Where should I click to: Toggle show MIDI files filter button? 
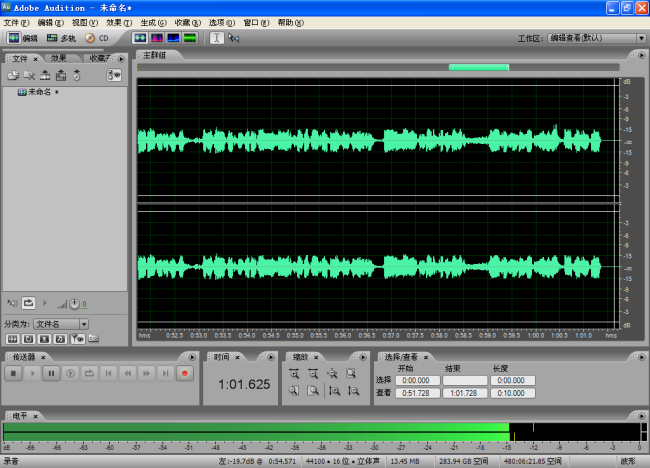(x=61, y=339)
